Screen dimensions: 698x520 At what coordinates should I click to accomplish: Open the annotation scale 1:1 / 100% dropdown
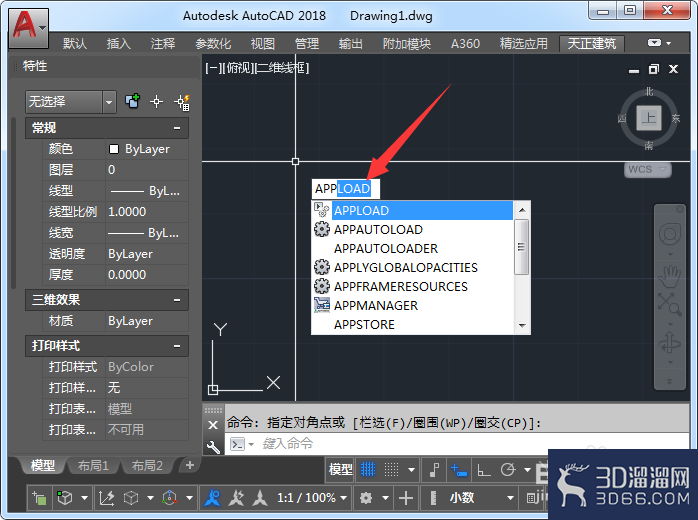(312, 497)
